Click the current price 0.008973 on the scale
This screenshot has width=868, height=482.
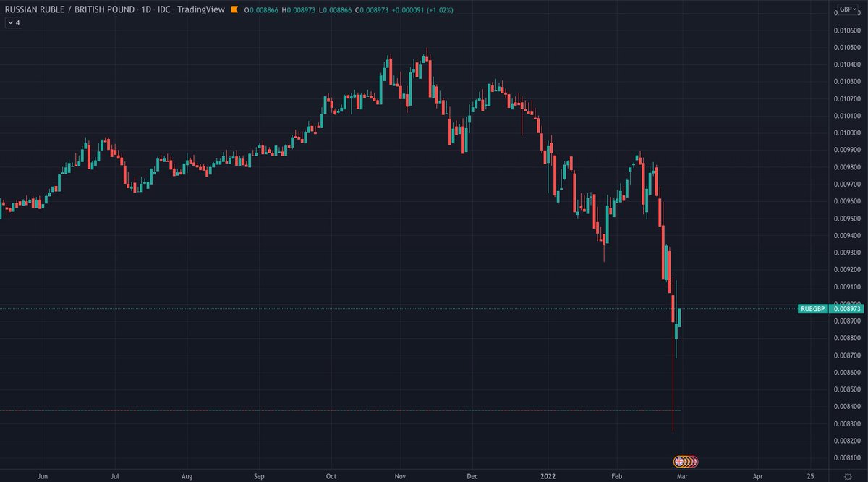848,309
